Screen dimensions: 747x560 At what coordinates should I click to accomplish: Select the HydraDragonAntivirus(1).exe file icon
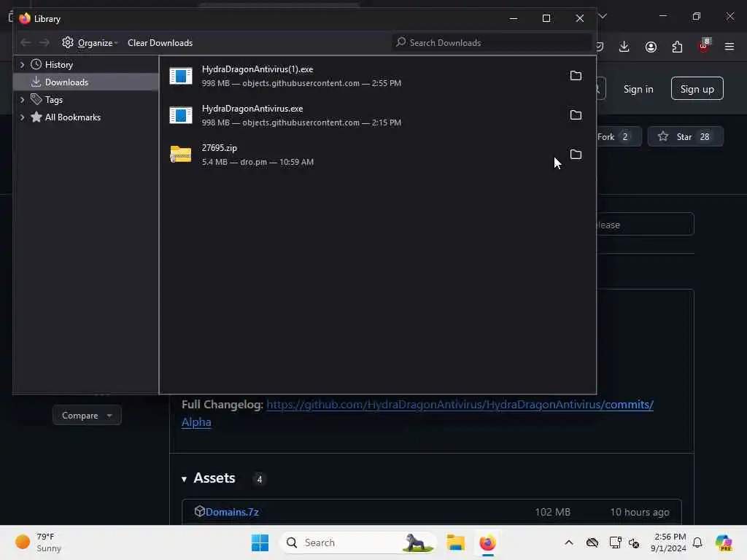click(181, 76)
